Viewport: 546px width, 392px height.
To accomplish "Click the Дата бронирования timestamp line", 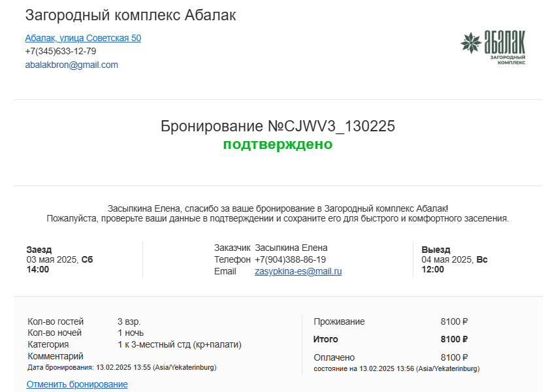I will click(x=121, y=367).
